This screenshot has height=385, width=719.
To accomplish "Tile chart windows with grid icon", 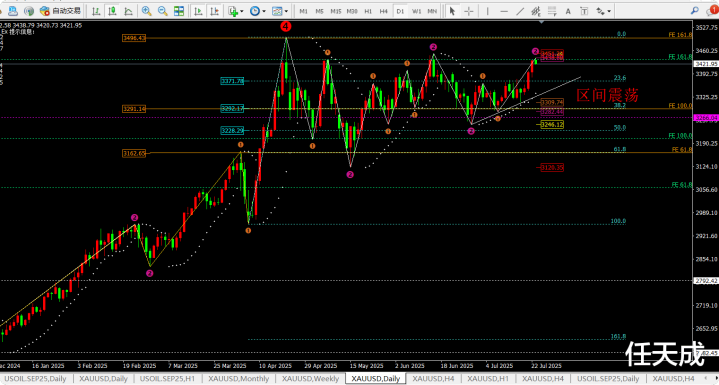I will pyautogui.click(x=179, y=11).
